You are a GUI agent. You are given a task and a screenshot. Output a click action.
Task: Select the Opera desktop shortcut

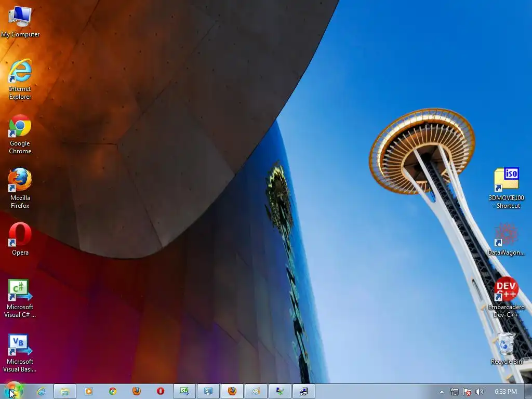(x=20, y=239)
